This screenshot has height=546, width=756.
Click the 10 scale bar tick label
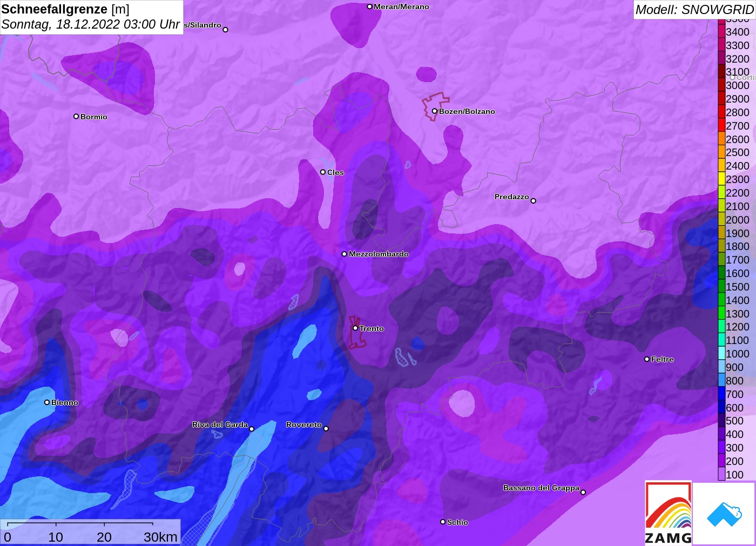[56, 537]
